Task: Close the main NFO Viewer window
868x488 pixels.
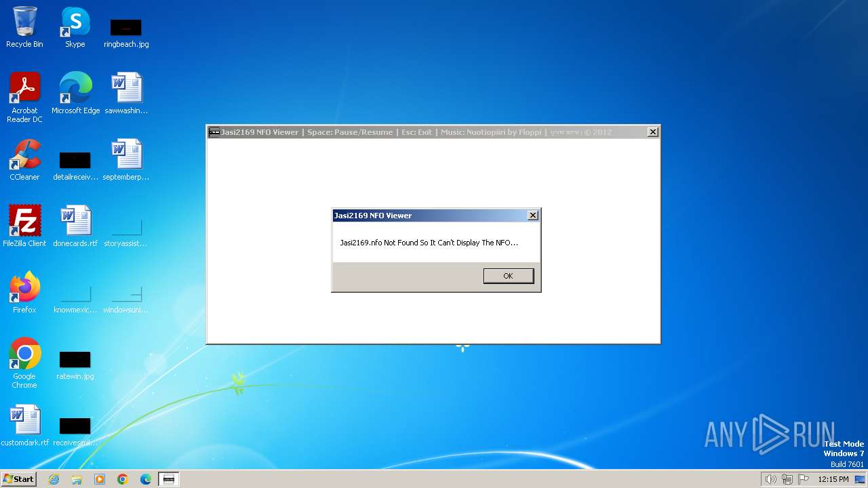Action: [652, 132]
